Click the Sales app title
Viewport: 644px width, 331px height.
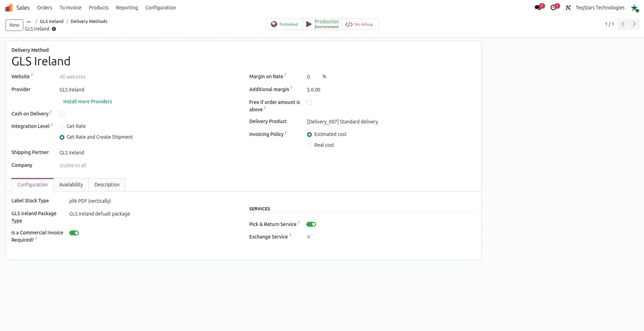pos(23,8)
